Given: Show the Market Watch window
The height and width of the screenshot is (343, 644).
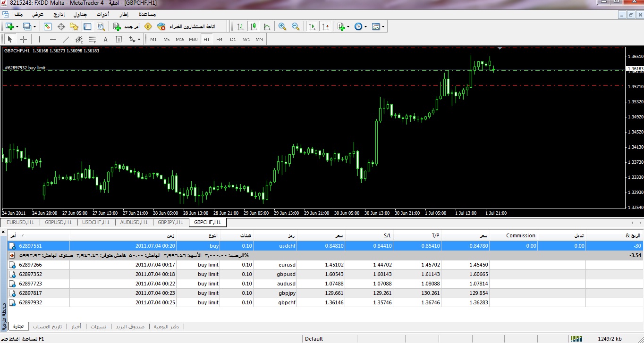Looking at the screenshot, I should (x=48, y=27).
